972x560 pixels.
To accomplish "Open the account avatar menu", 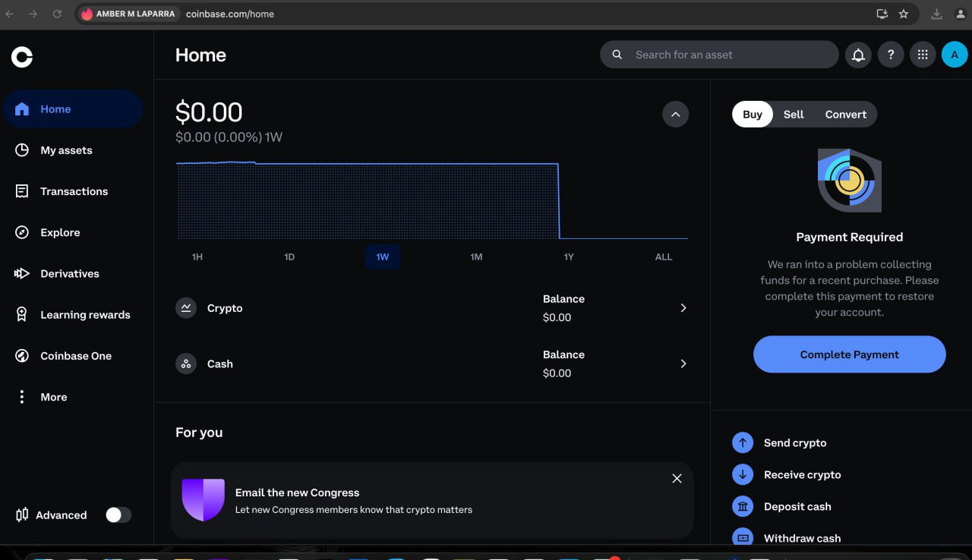I will [955, 55].
